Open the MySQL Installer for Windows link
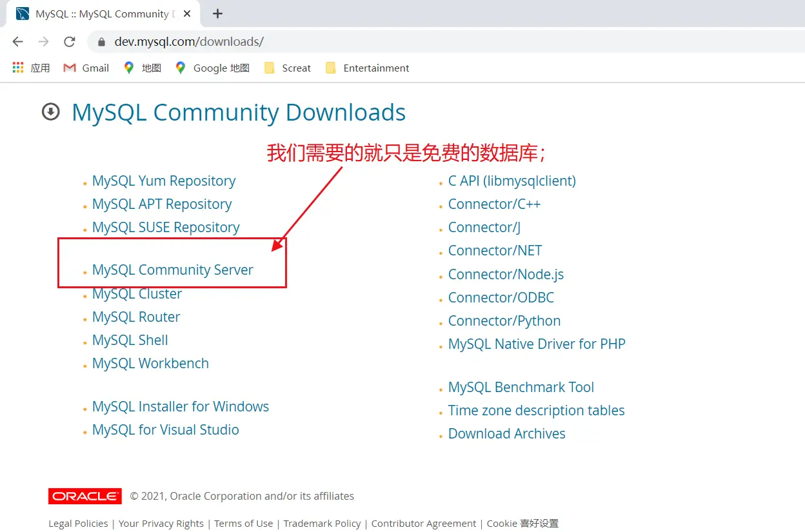 tap(180, 407)
